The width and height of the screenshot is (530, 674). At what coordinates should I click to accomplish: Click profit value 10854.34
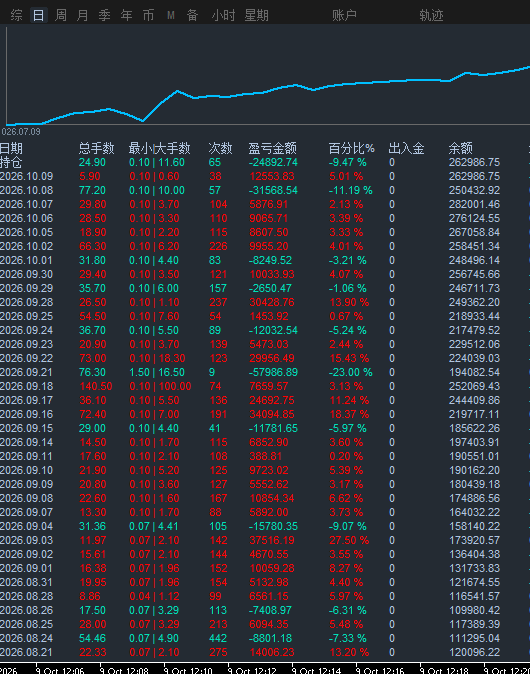coord(272,499)
